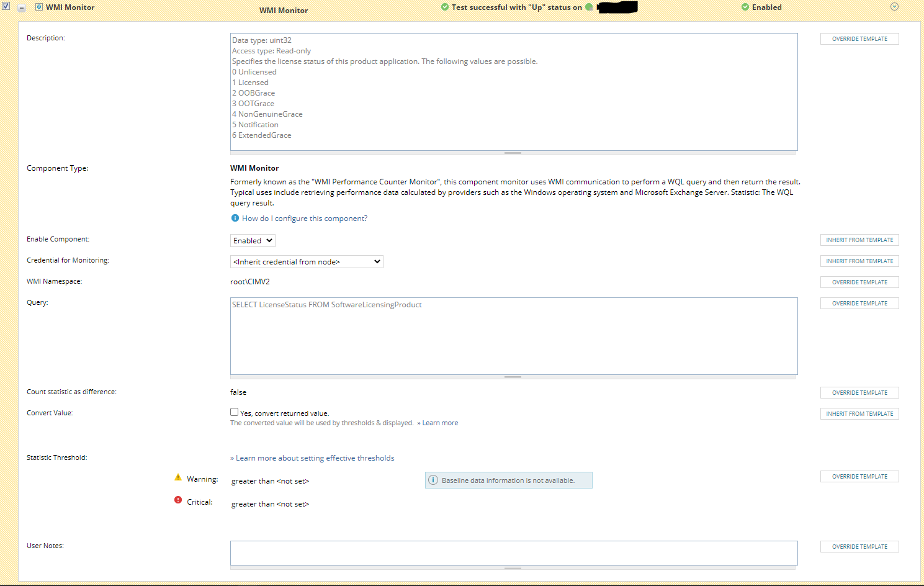Viewport: 924px width, 586px height.
Task: Click Override Template for Description
Action: [859, 38]
